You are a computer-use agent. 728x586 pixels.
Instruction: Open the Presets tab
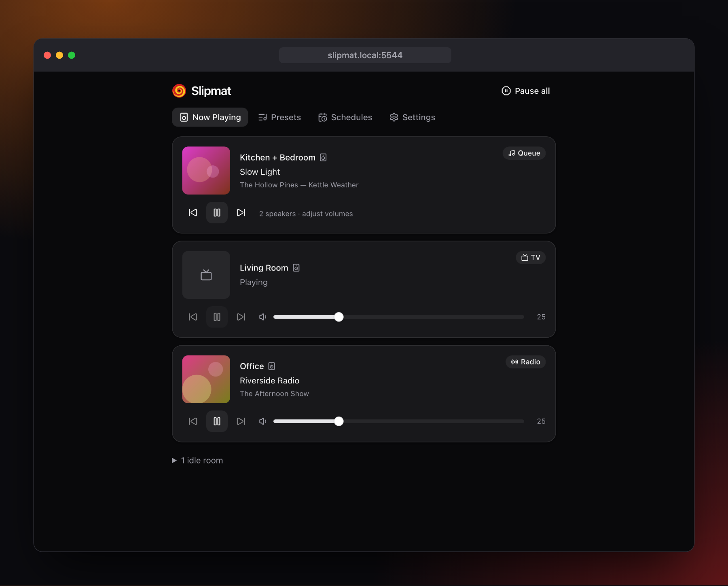coord(280,117)
